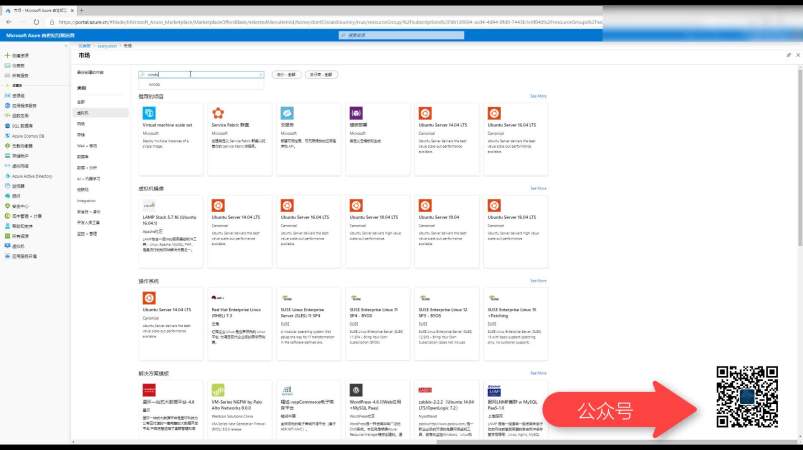Select SUSE Linux Enterprise Server 11 SP4
This screenshot has width=803, height=450.
pos(309,324)
